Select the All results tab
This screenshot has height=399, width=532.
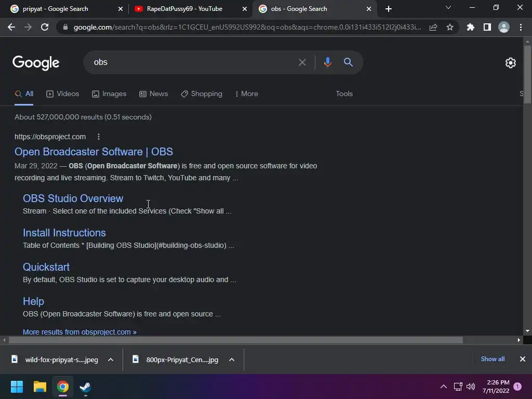[x=24, y=94]
